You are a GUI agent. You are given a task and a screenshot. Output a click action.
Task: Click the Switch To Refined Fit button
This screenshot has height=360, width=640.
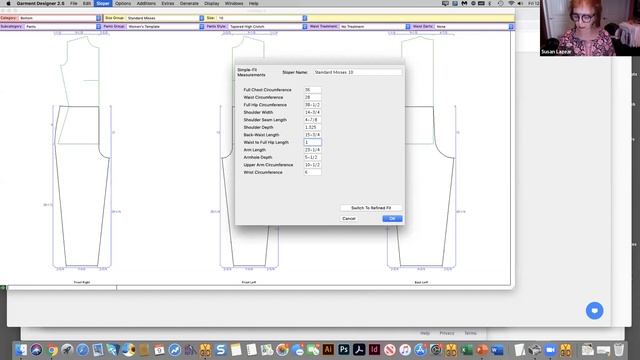coord(371,208)
